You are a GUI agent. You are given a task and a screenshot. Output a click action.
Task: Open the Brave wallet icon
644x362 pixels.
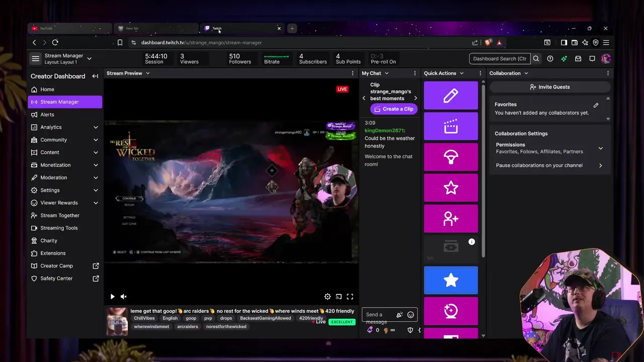[575, 43]
